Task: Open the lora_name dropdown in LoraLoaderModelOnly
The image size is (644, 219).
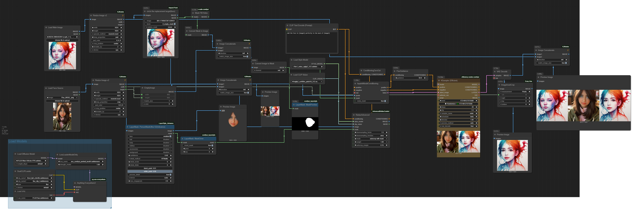Action: tap(81, 162)
